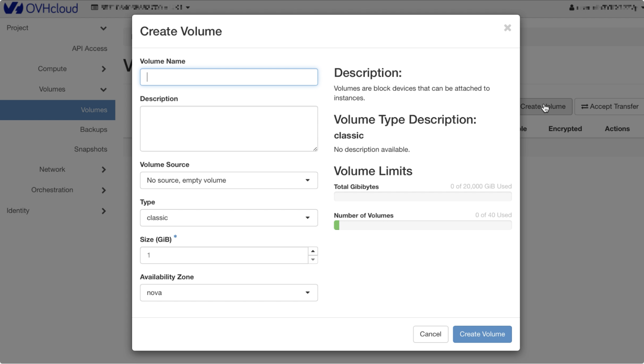Open the Availability Zone dropdown
Viewport: 644px width, 364px height.
(229, 293)
